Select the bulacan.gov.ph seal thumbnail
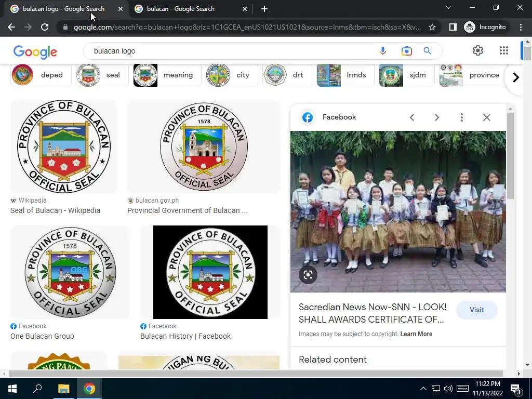 pos(204,147)
